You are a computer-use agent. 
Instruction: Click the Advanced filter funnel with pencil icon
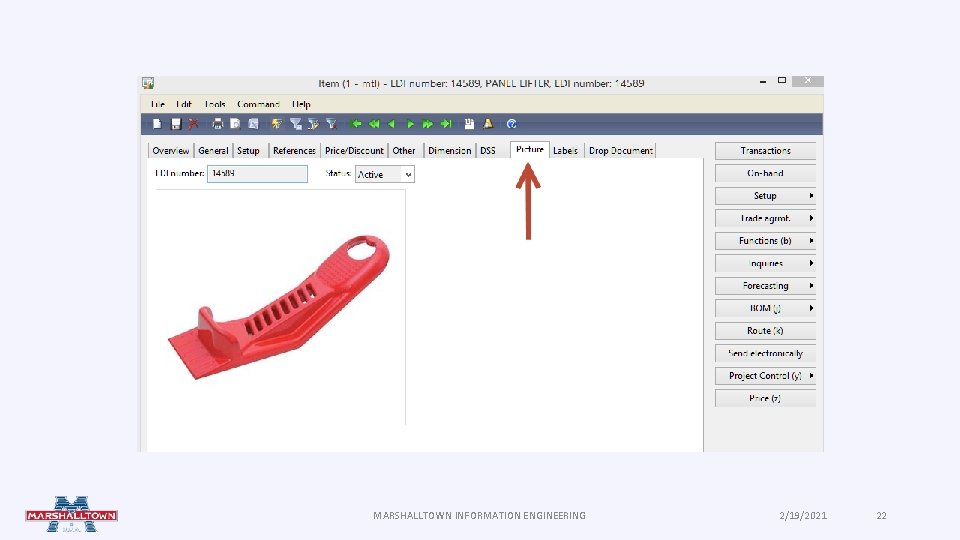(313, 124)
